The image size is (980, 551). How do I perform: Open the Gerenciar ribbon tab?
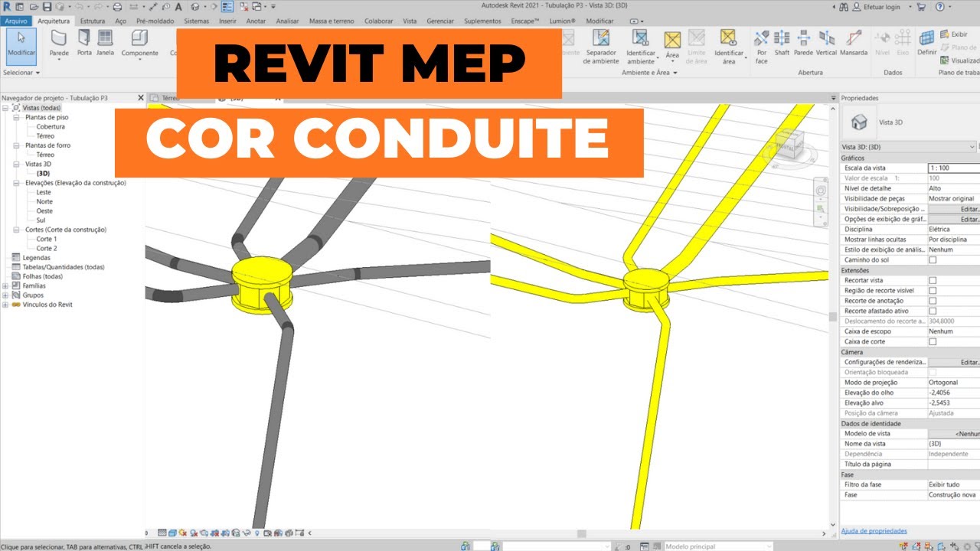point(440,21)
